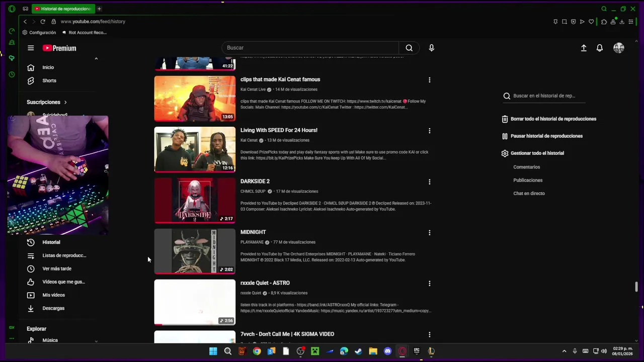Start voice search with the microphone

(431, 48)
